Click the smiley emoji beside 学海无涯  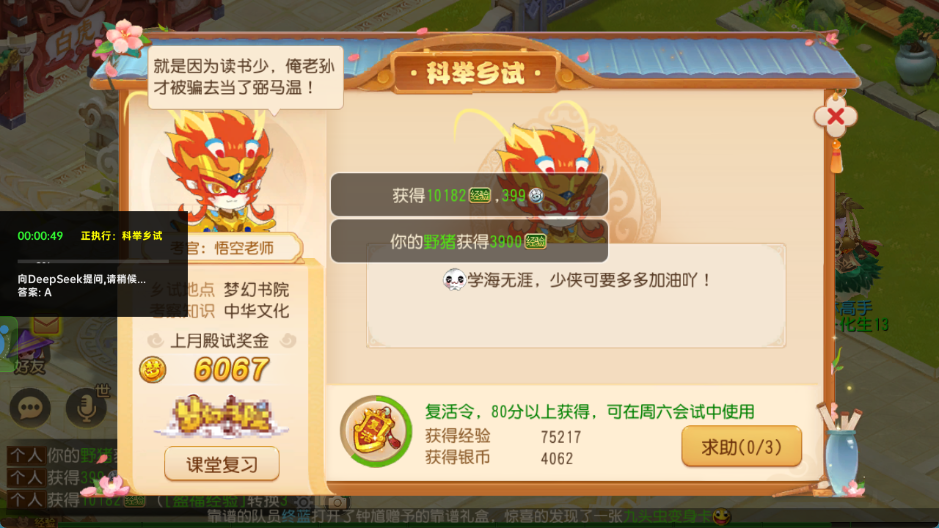[454, 280]
